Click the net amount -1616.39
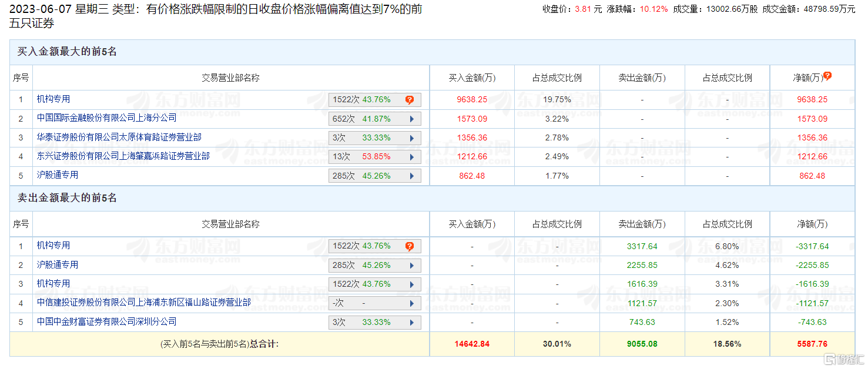The height and width of the screenshot is (369, 868). 812,284
